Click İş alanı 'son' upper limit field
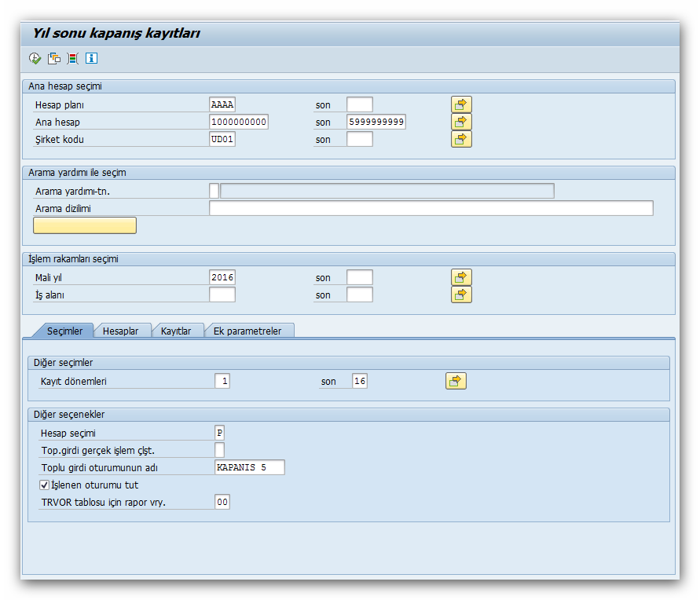This screenshot has width=700, height=600. click(x=360, y=295)
